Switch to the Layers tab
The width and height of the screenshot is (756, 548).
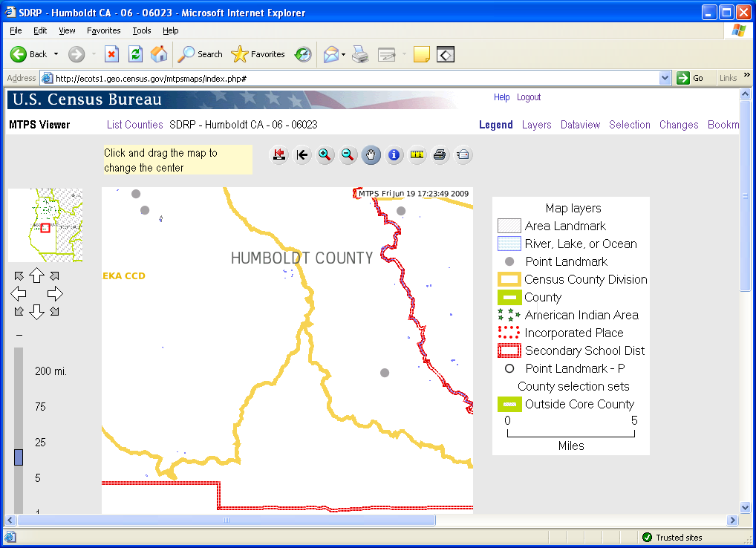click(x=536, y=125)
